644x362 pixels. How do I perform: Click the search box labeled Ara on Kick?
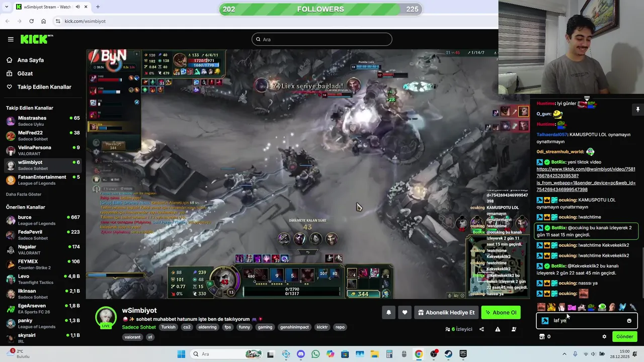coord(322,39)
